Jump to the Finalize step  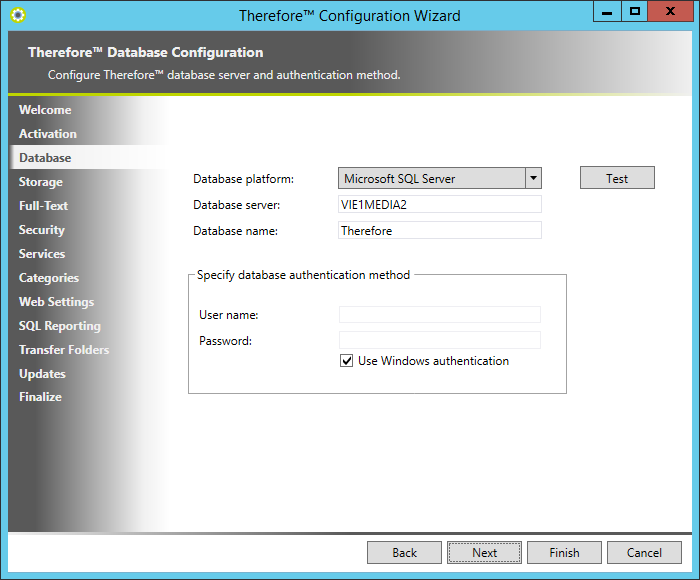[x=40, y=397]
